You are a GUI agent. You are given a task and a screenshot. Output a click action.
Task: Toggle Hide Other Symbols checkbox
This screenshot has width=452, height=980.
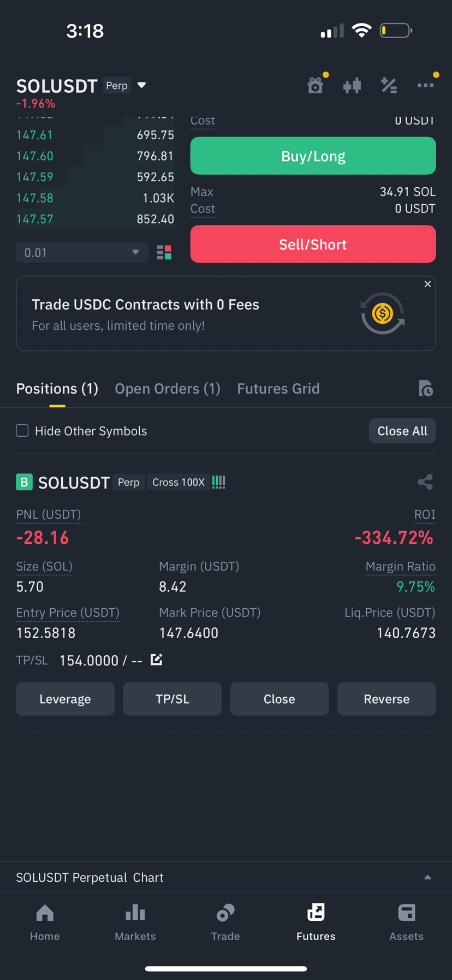pos(22,431)
